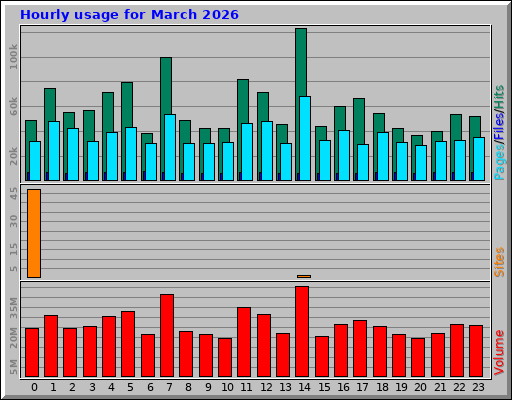The width and height of the screenshot is (512, 400).
Task: Click the red Volume bar at hour 7
Action: [167, 336]
